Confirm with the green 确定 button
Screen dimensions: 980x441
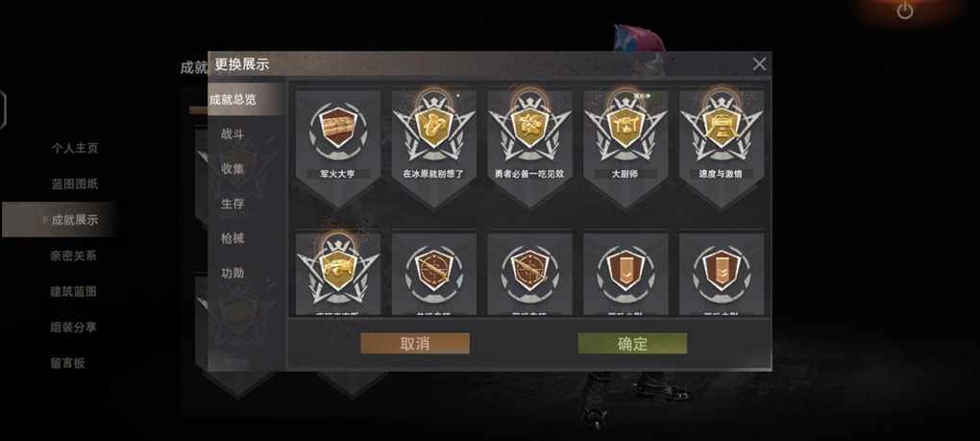(632, 344)
